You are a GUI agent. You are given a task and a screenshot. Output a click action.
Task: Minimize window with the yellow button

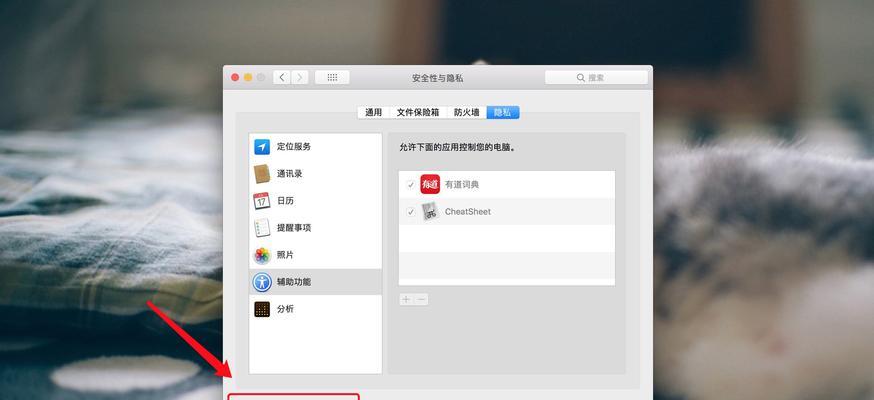pos(248,77)
